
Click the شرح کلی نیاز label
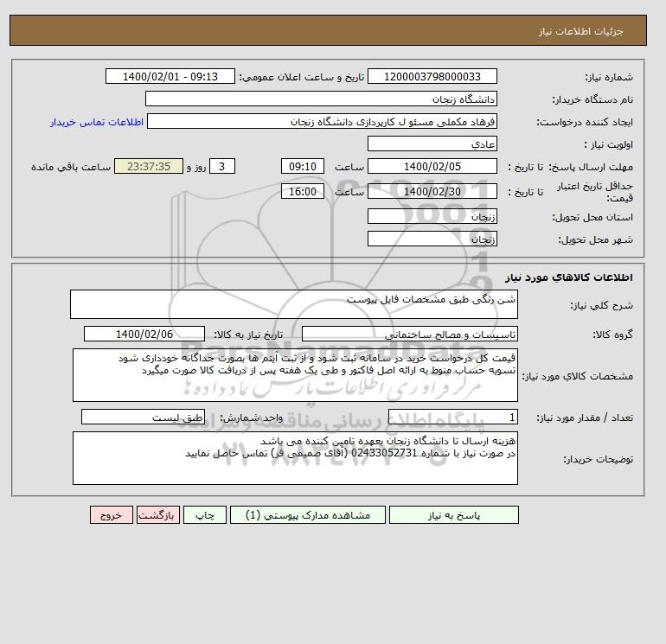pos(601,305)
